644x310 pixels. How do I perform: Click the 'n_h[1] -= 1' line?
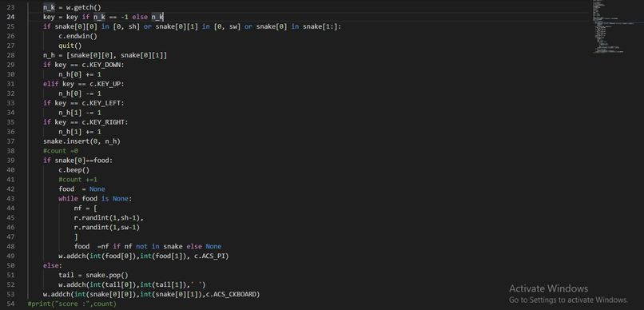79,113
